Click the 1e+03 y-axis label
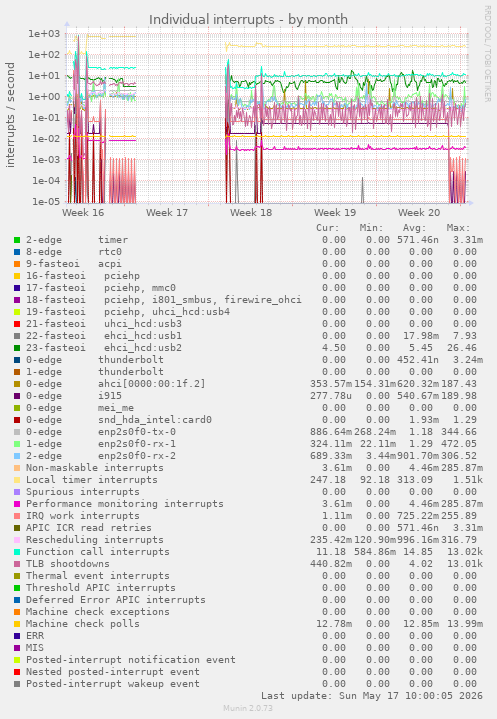The image size is (497, 719). click(x=44, y=33)
